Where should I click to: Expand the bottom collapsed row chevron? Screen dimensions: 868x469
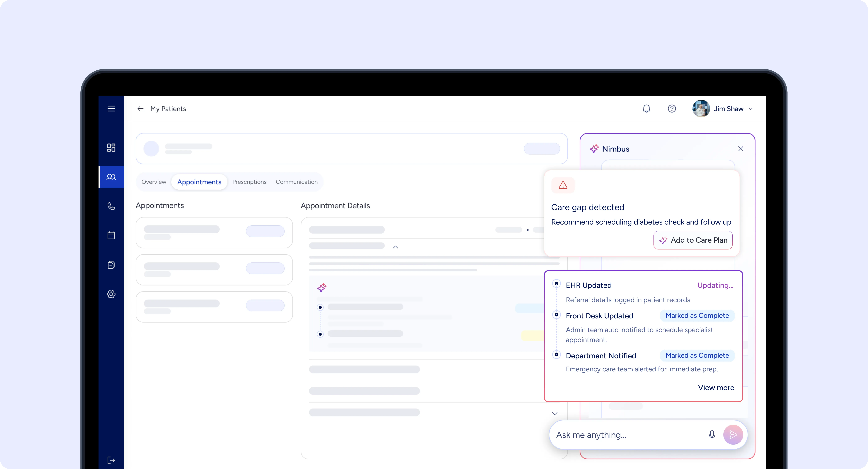tap(554, 413)
